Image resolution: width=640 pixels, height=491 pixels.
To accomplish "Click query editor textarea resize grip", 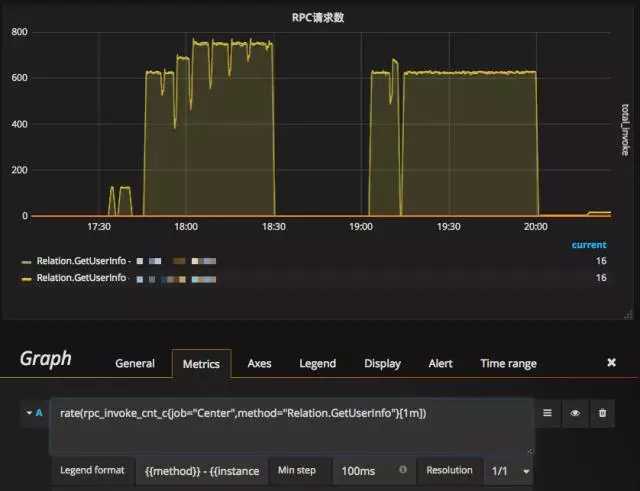I will click(x=530, y=451).
